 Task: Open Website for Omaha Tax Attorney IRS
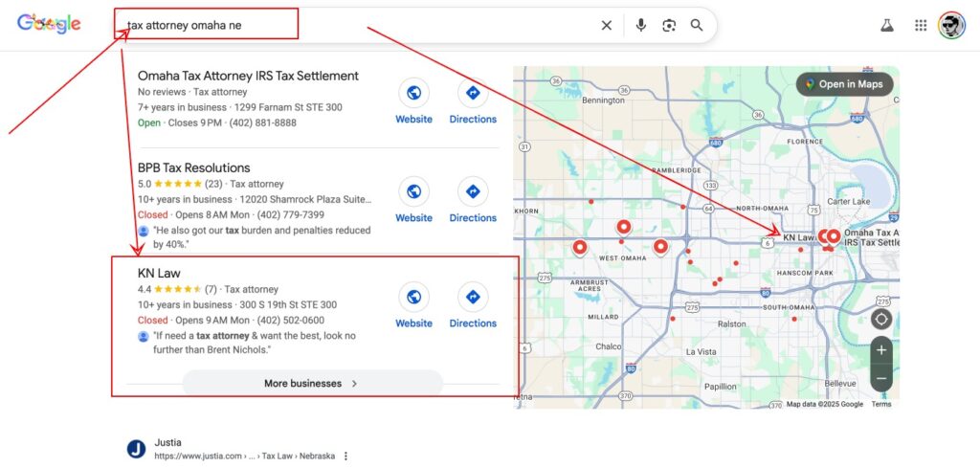(x=413, y=101)
